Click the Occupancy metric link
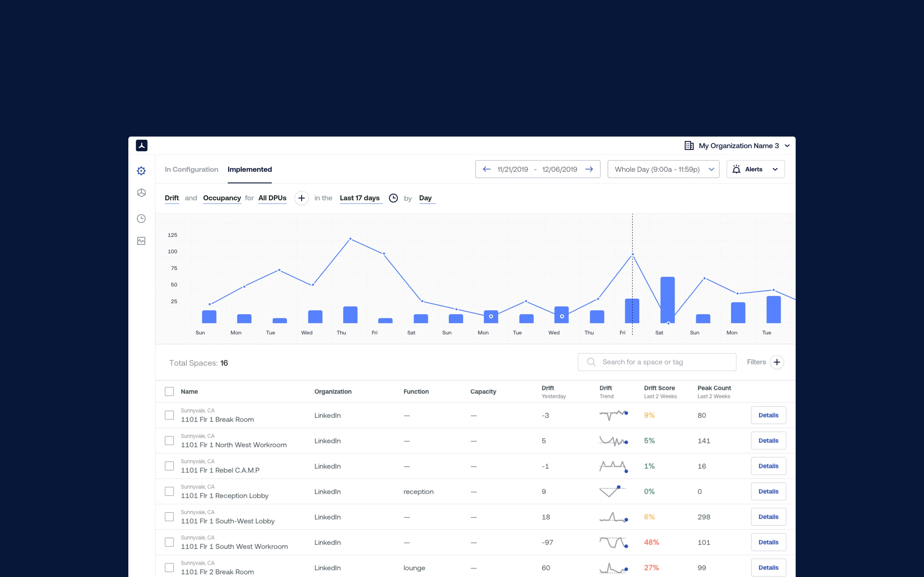 pyautogui.click(x=222, y=198)
